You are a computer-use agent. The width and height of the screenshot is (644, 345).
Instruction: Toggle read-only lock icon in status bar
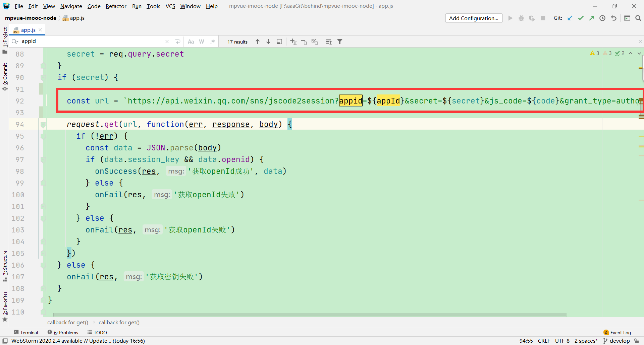pyautogui.click(x=636, y=341)
